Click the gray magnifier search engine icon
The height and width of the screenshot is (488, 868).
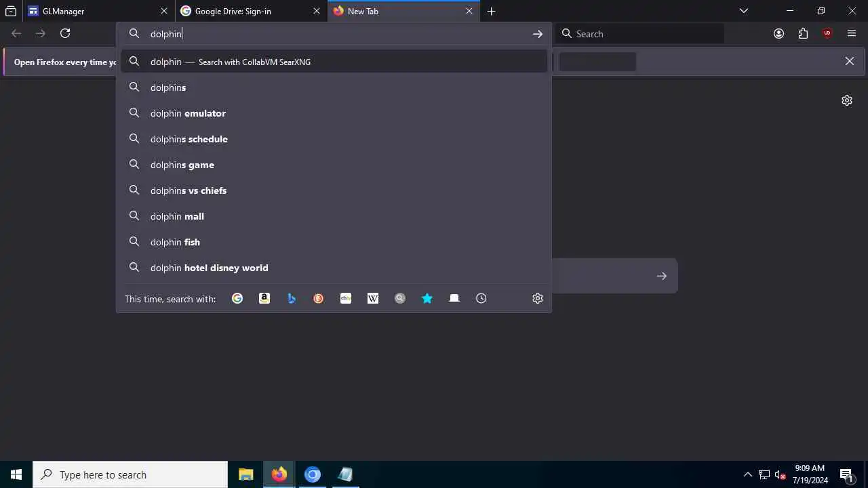(400, 298)
